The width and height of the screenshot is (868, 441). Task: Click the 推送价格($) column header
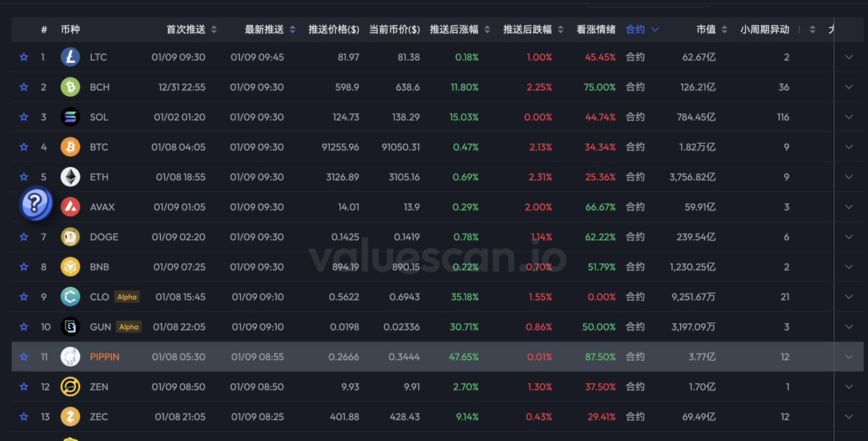(x=333, y=30)
